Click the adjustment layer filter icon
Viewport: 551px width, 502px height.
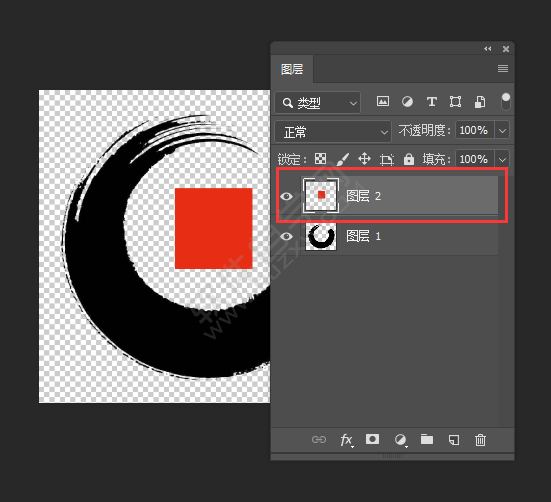407,102
